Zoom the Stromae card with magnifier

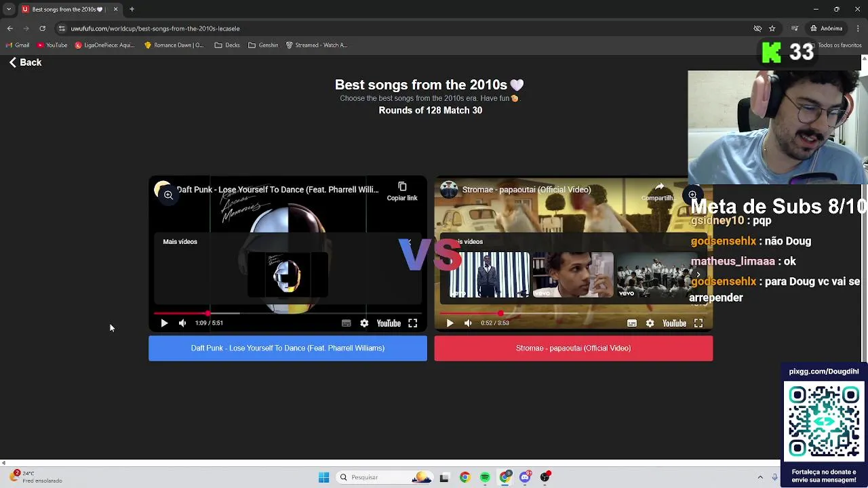click(x=692, y=195)
